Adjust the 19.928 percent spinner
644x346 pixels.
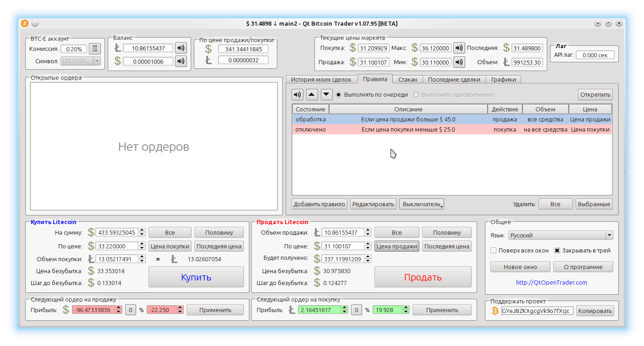pos(406,310)
